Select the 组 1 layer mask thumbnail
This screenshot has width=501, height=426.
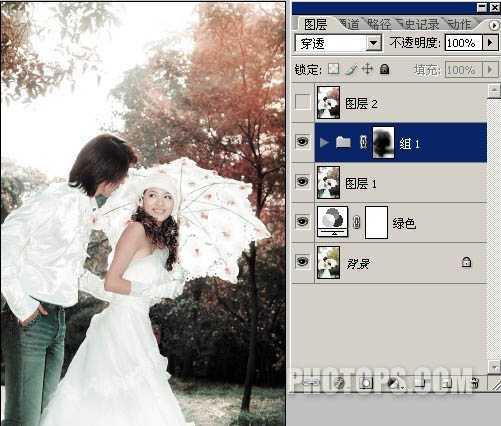(x=383, y=142)
